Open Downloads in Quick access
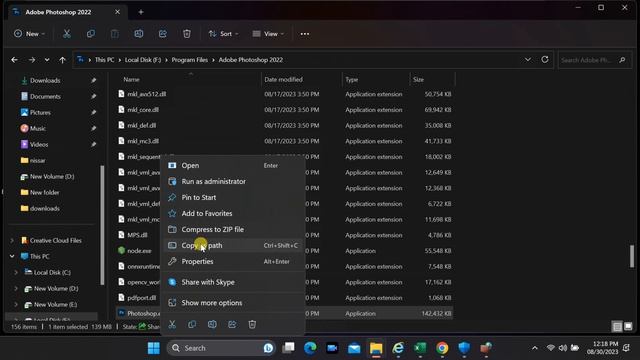 click(x=45, y=80)
